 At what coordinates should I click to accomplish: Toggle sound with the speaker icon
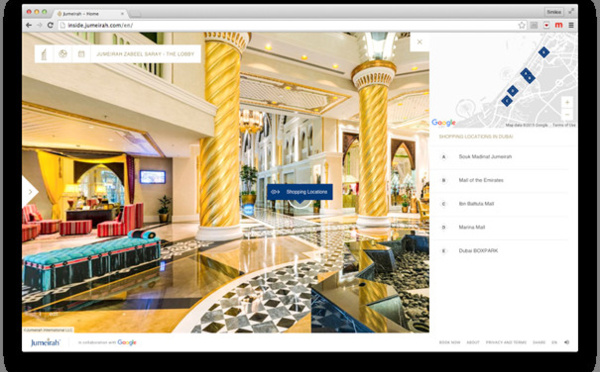pyautogui.click(x=567, y=342)
